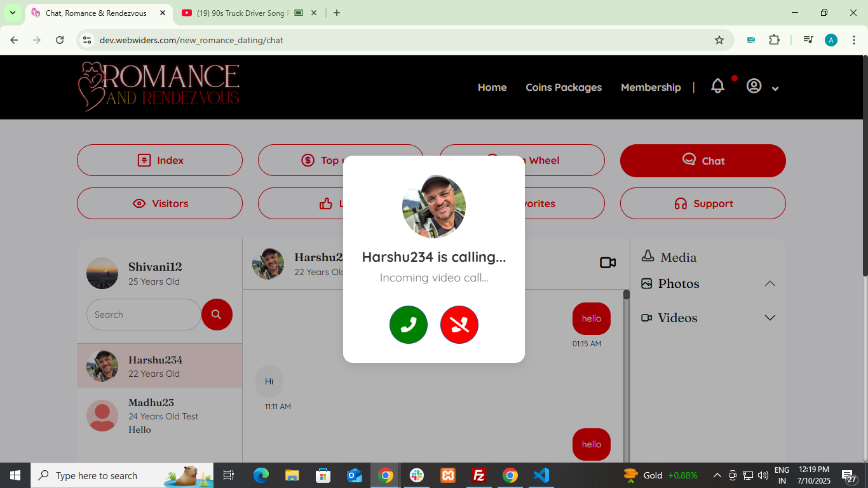Go to Home menu
The image size is (868, 488).
pyautogui.click(x=492, y=88)
